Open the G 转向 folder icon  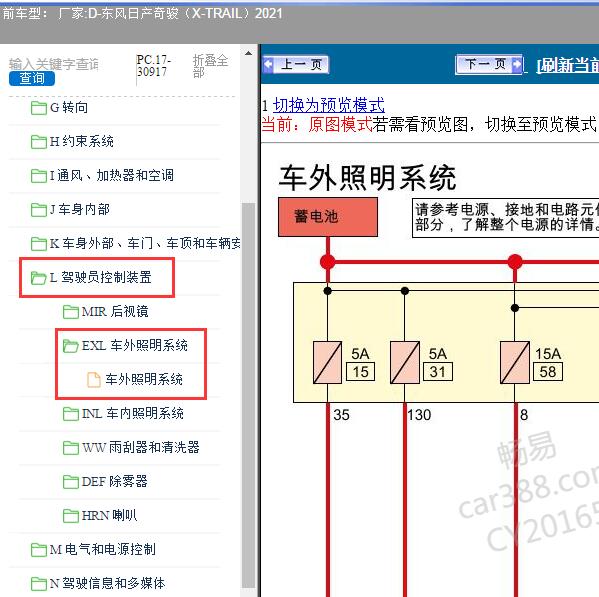point(39,108)
